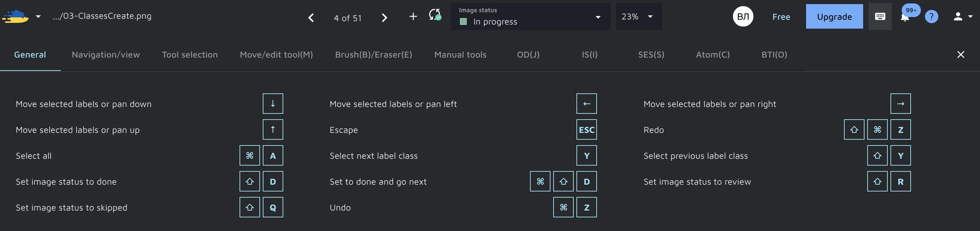
Task: Click the Upgrade button
Action: 834,17
